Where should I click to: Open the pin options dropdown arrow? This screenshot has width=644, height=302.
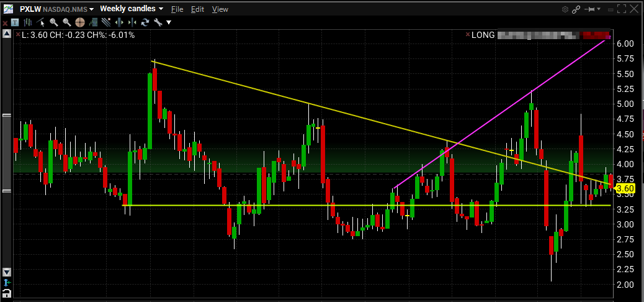599,9
